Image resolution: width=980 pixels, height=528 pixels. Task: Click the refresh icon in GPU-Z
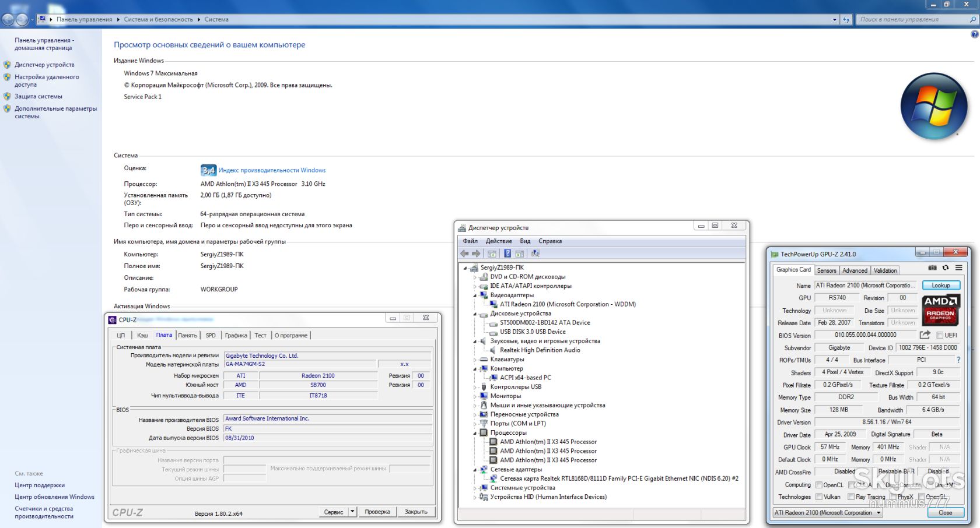point(946,268)
